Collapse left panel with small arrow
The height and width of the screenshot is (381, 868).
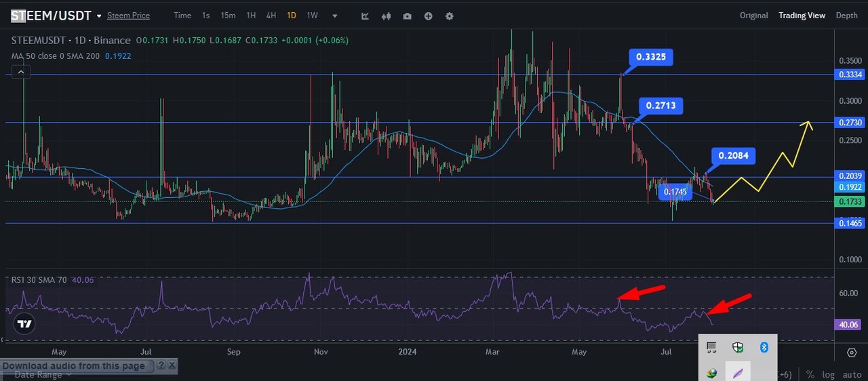3,339
